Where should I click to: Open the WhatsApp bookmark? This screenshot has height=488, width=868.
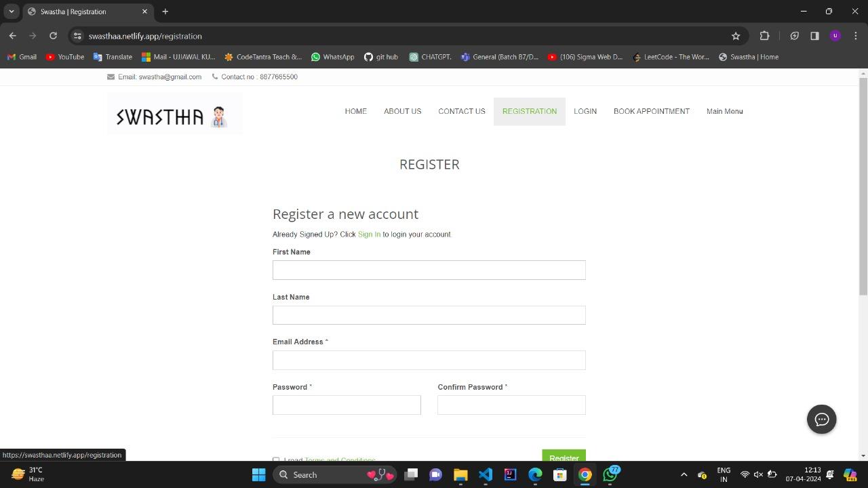333,57
